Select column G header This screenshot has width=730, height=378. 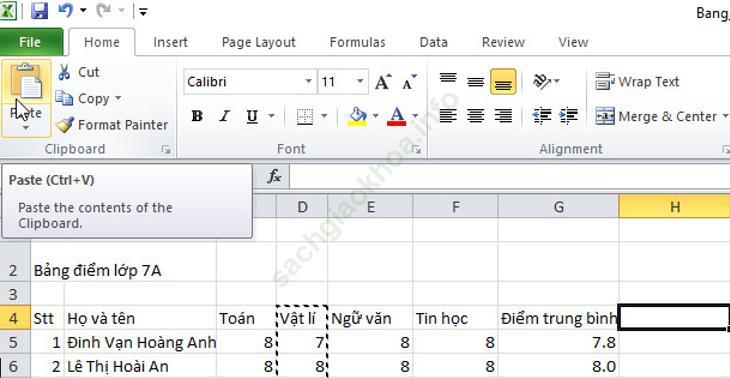(558, 207)
